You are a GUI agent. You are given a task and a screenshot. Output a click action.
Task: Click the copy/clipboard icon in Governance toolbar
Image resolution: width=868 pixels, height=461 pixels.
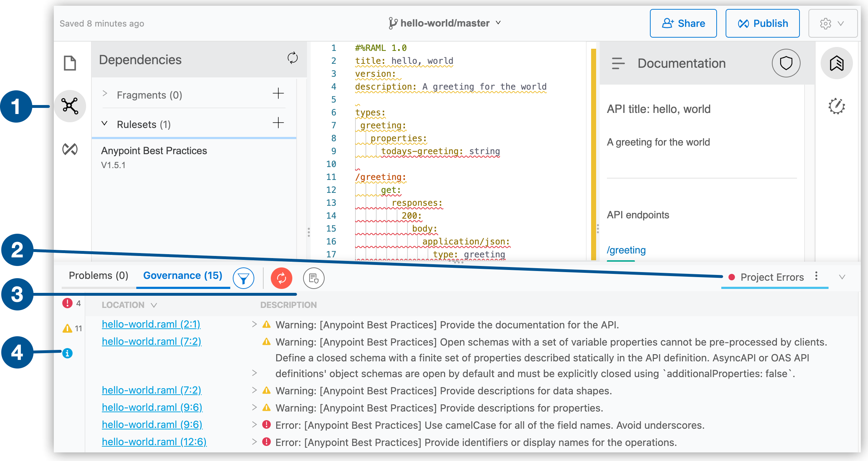[313, 278]
